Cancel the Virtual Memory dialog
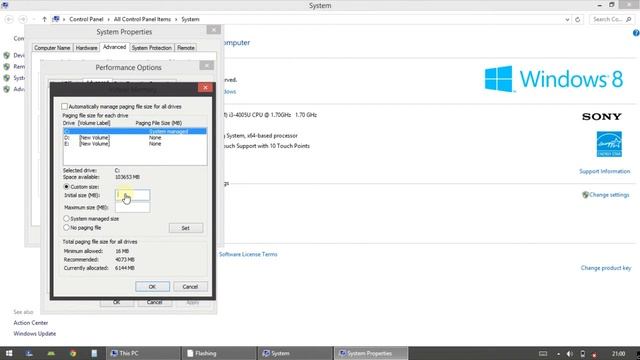The height and width of the screenshot is (360, 640). [x=190, y=287]
